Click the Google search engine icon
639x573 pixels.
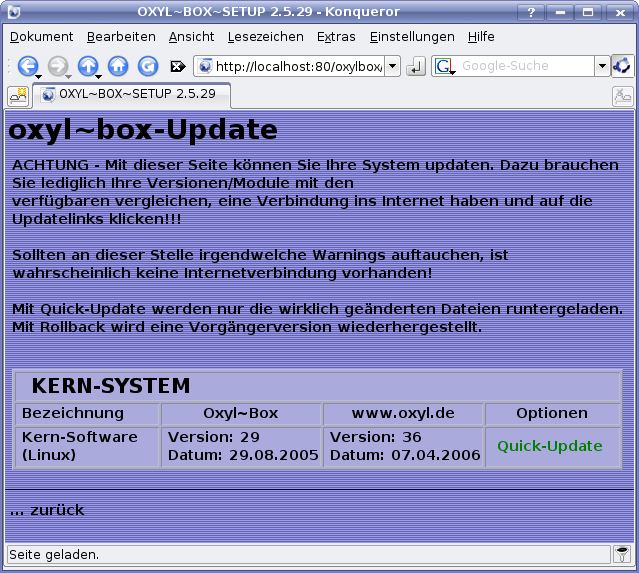pos(443,66)
